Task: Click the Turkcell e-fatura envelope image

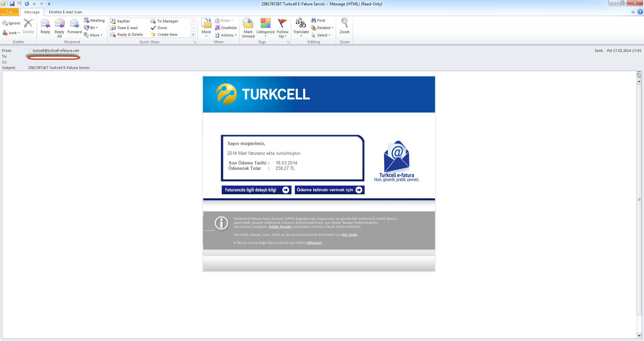Action: tap(396, 161)
